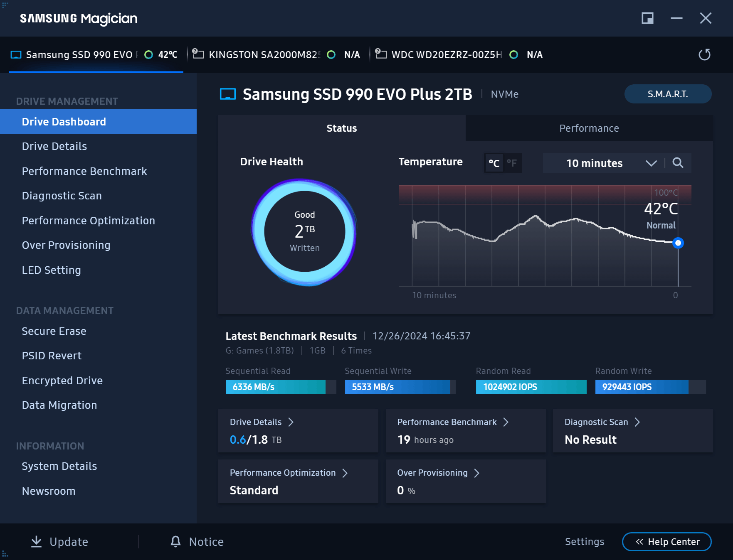Click the Performance Optimization card chevron
Image resolution: width=733 pixels, height=560 pixels.
(345, 473)
